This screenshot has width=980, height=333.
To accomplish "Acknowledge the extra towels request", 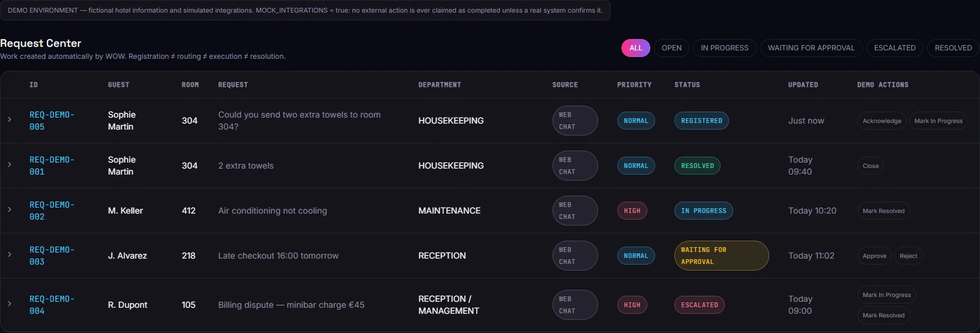I will click(882, 121).
